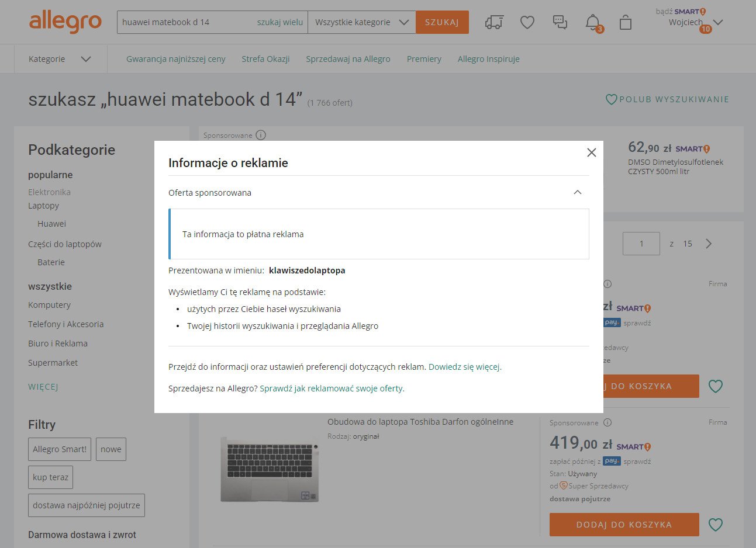
Task: Select the Komputery category
Action: click(x=49, y=305)
